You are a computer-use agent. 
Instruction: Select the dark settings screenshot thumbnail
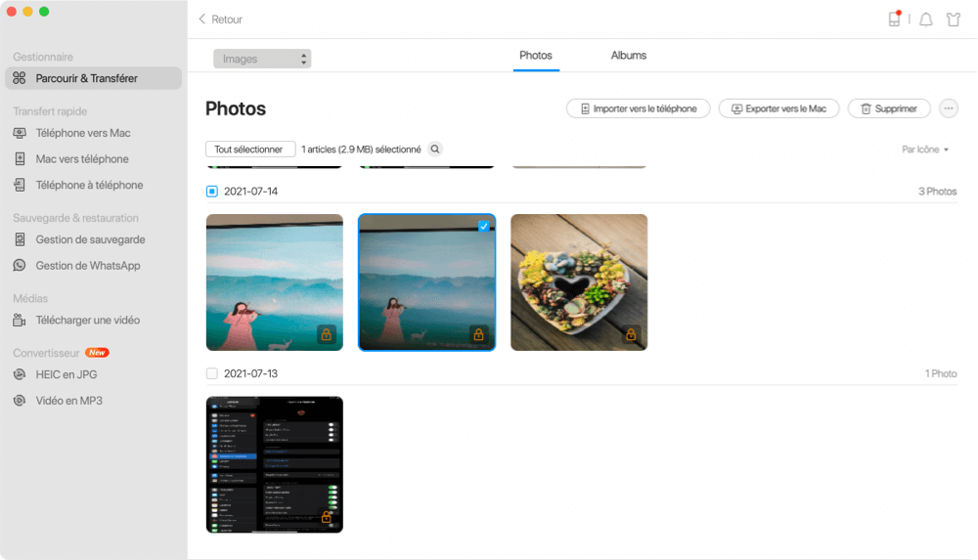275,464
